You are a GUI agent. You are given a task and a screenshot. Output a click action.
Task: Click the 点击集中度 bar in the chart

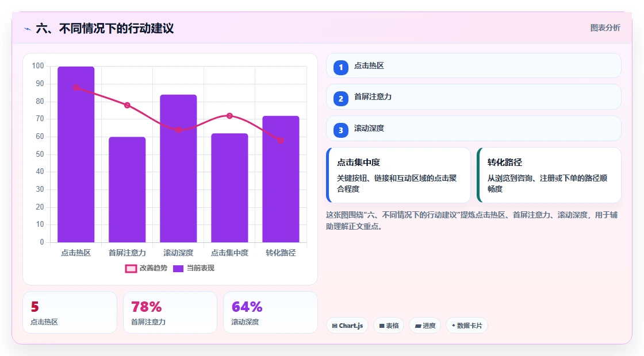tap(229, 188)
